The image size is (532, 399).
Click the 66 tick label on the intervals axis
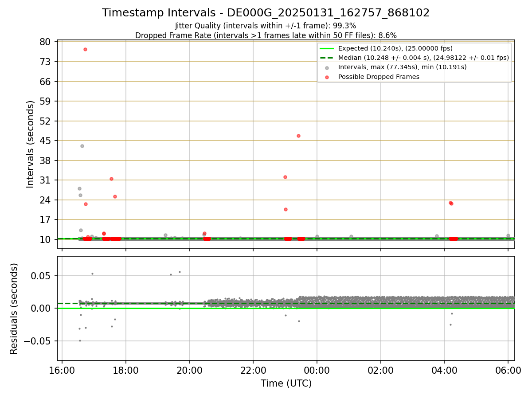(x=46, y=82)
